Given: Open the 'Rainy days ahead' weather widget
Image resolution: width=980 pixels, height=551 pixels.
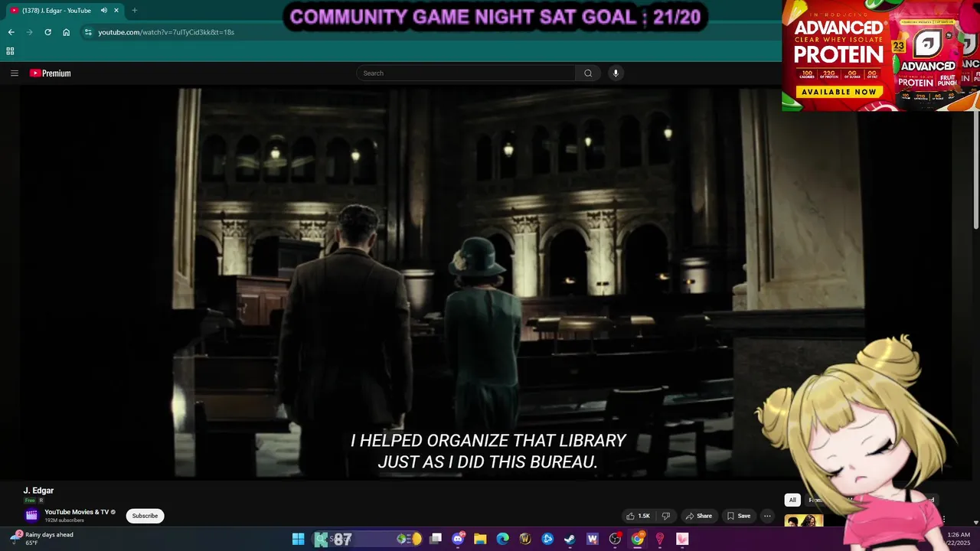Looking at the screenshot, I should pos(43,539).
